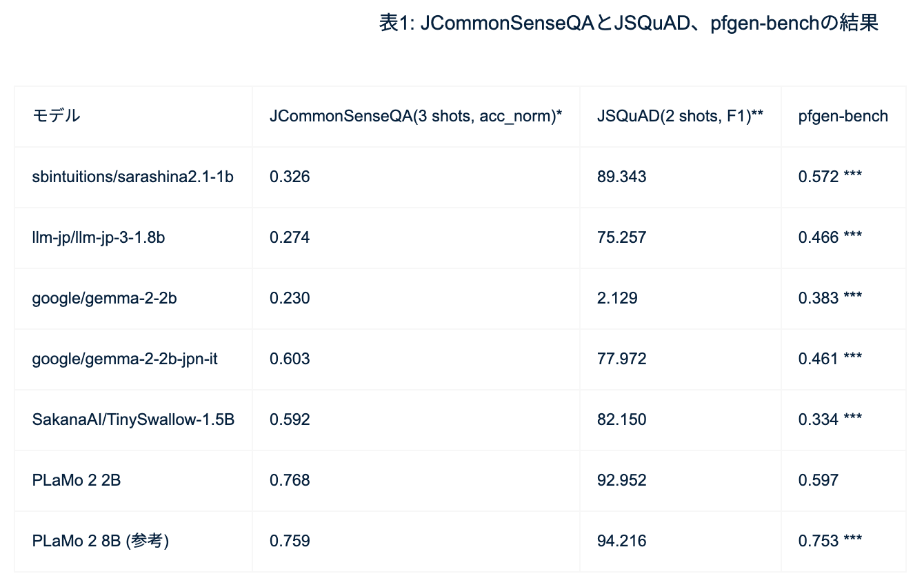
Task: Select the llm-jp/llm-jp-3-1.8b model name
Action: click(x=99, y=237)
